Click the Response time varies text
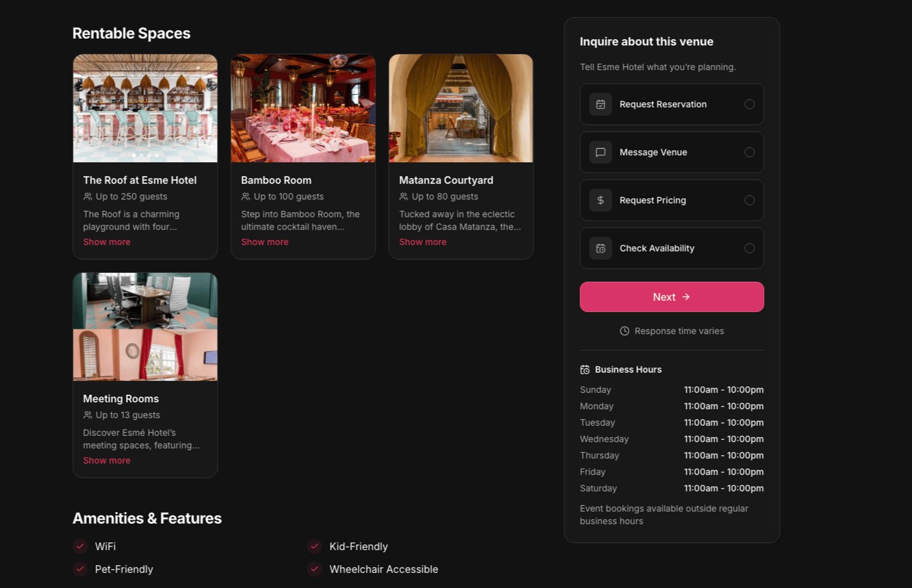912x588 pixels. 679,331
